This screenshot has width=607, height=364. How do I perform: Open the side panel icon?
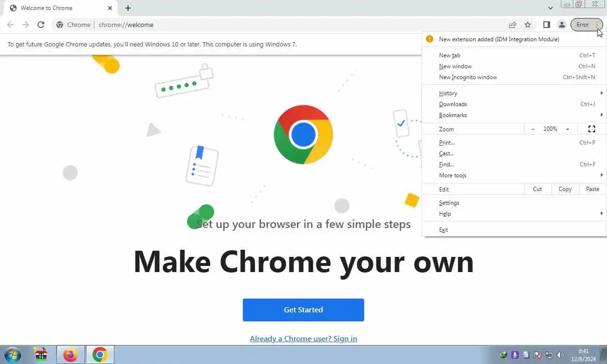click(546, 25)
